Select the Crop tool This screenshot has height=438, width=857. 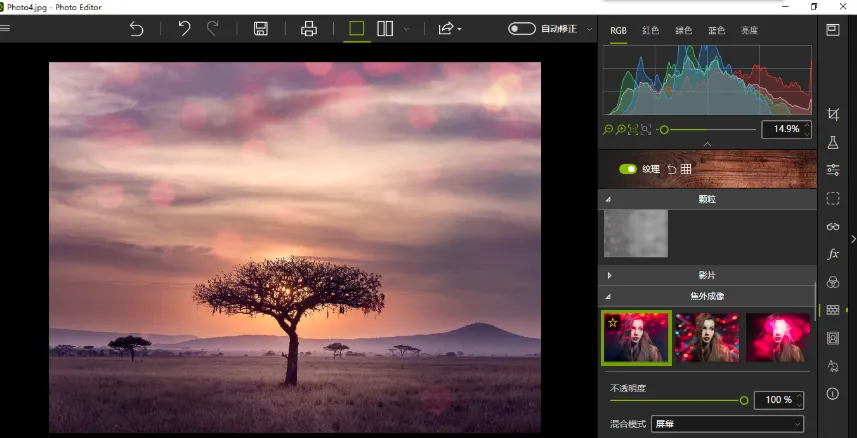click(832, 114)
